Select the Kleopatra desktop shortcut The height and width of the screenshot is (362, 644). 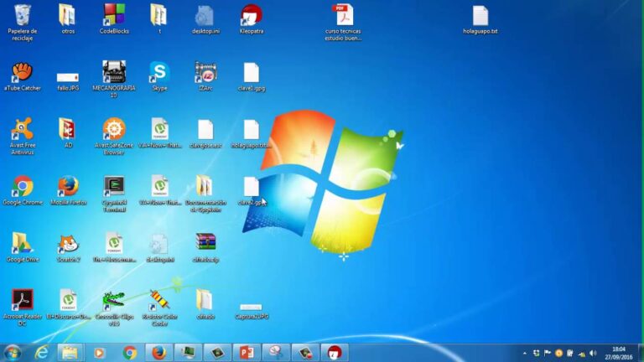251,19
